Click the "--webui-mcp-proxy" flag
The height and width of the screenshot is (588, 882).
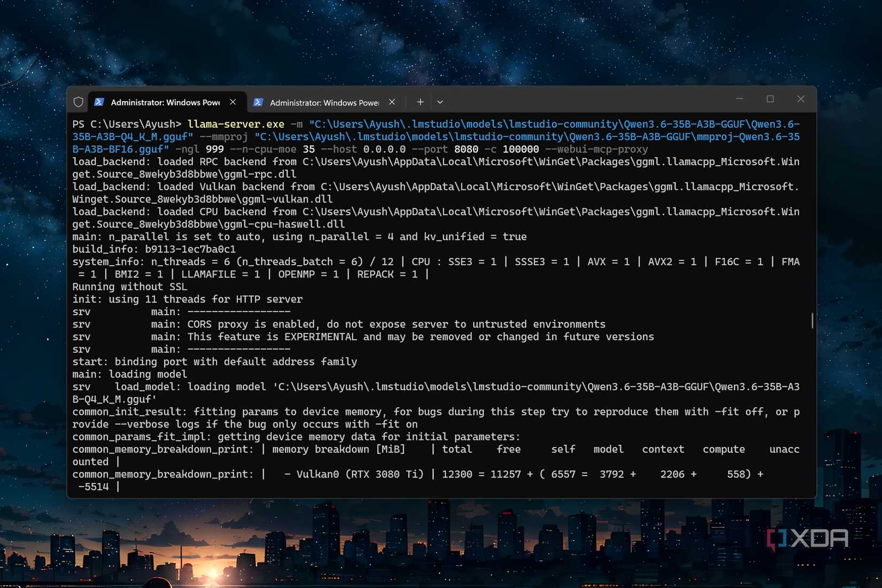click(597, 149)
